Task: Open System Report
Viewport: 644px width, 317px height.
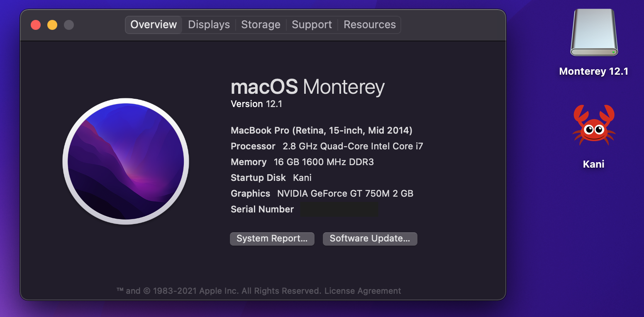Action: pos(272,239)
